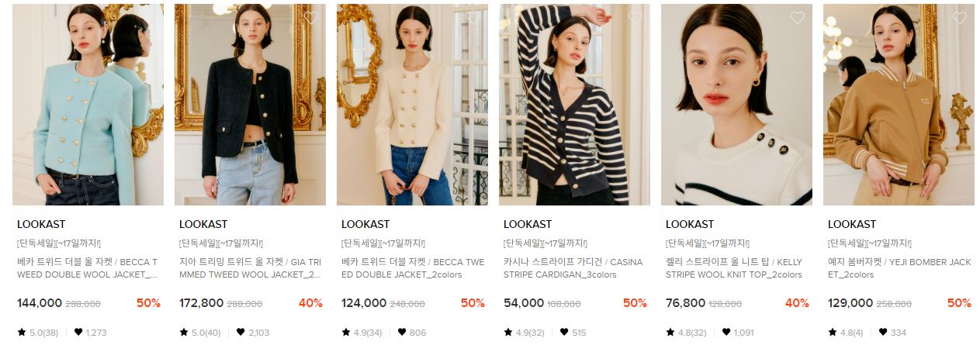
Task: Click star rating icon for 4.9(34)
Action: (346, 333)
